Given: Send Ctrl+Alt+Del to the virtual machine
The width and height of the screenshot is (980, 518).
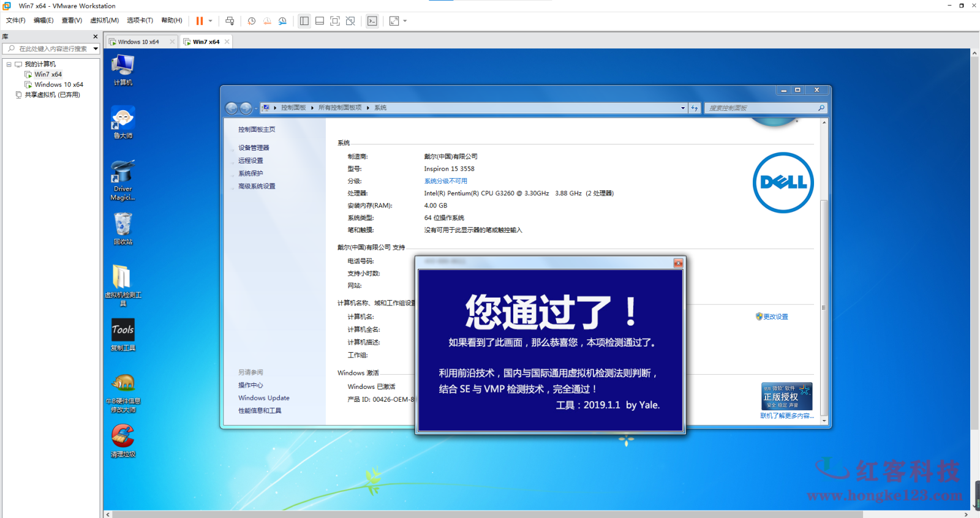Looking at the screenshot, I should [230, 21].
